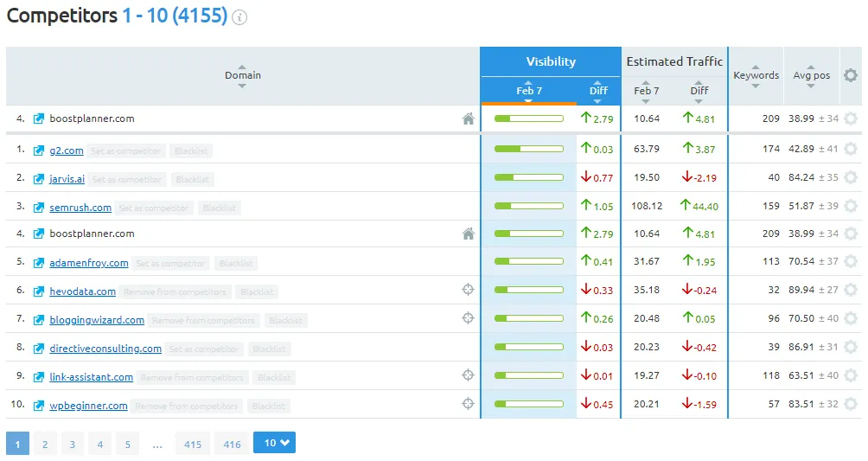Open row gear for directiveconsulting.com

pos(851,347)
